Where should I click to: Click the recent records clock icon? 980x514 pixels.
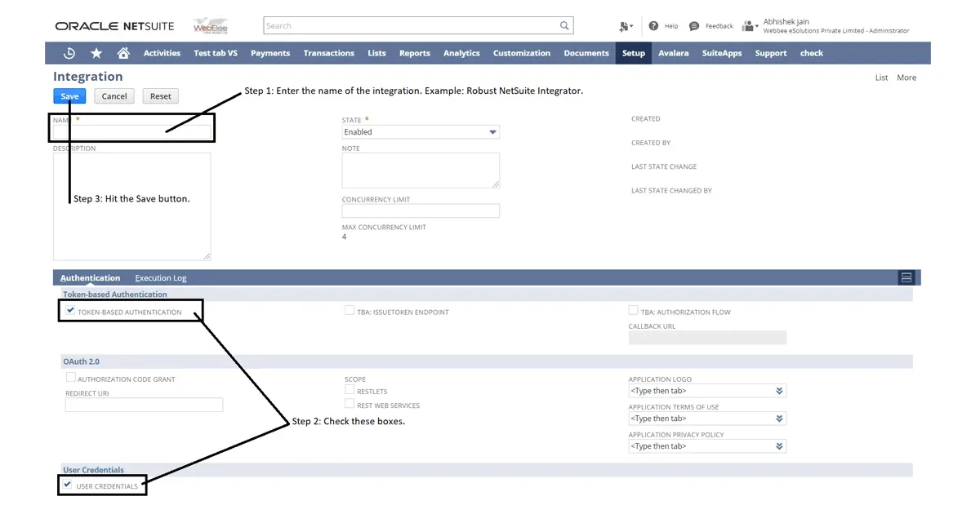[69, 53]
